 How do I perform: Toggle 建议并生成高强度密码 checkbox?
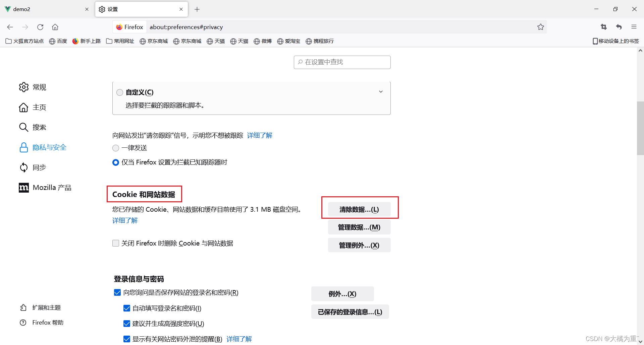click(x=127, y=324)
